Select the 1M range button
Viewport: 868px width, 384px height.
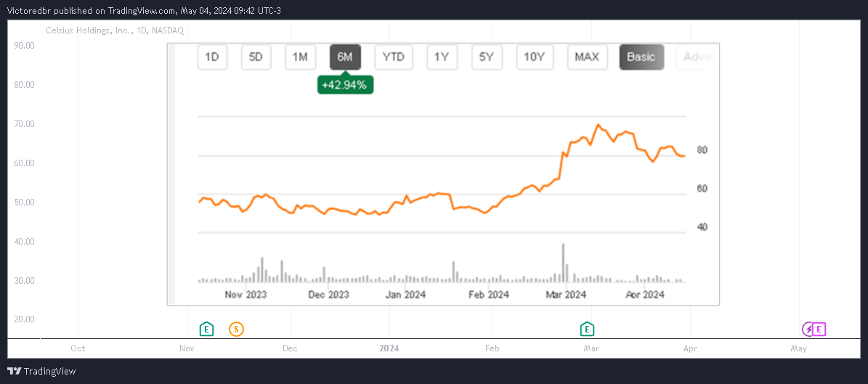point(300,57)
